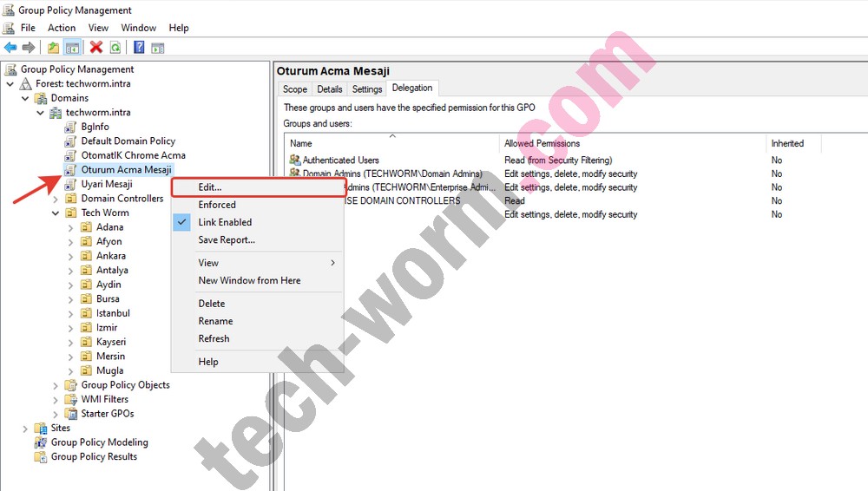Switch to the Settings tab
The image size is (868, 491).
[x=367, y=89]
